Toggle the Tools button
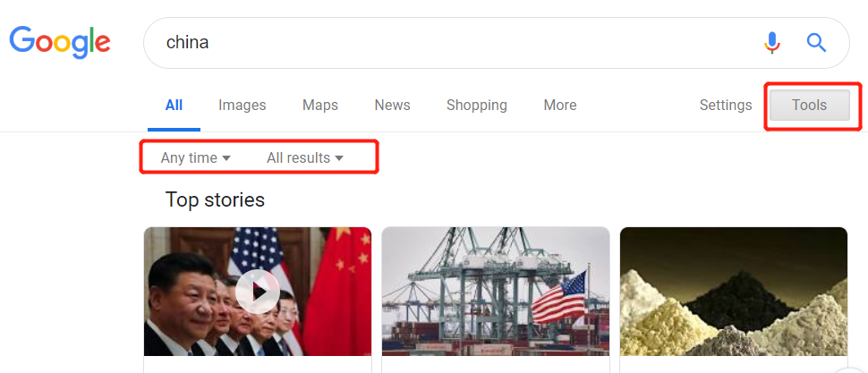Image resolution: width=868 pixels, height=373 pixels. (x=809, y=106)
